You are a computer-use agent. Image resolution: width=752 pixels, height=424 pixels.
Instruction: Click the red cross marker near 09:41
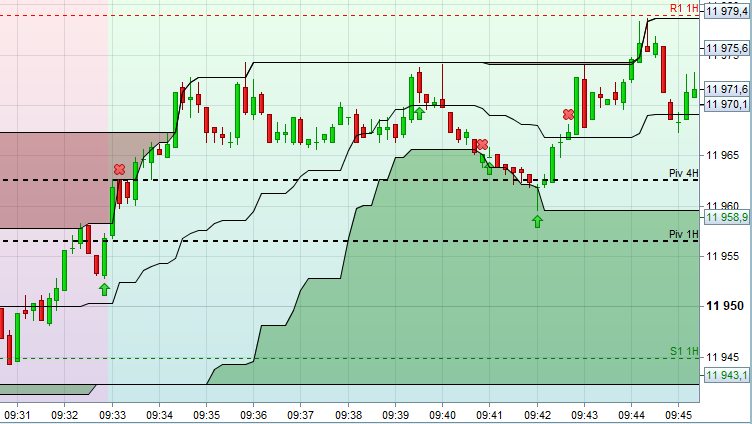click(x=482, y=144)
